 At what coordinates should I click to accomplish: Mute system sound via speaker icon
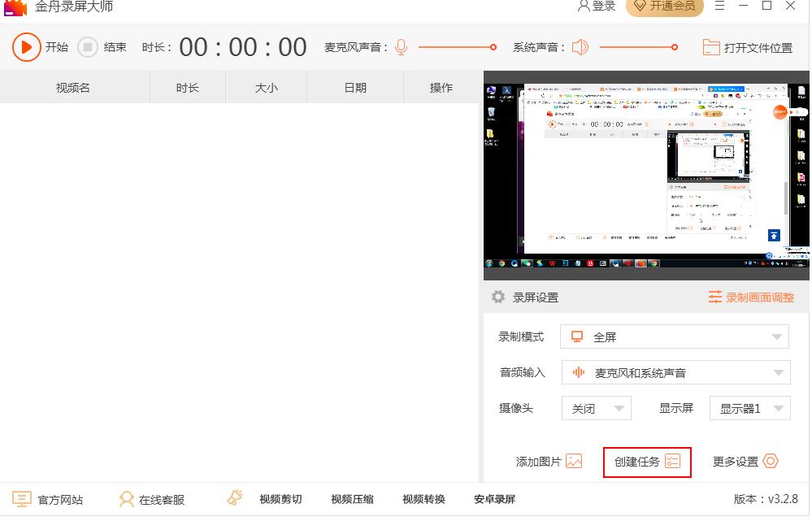pyautogui.click(x=580, y=47)
